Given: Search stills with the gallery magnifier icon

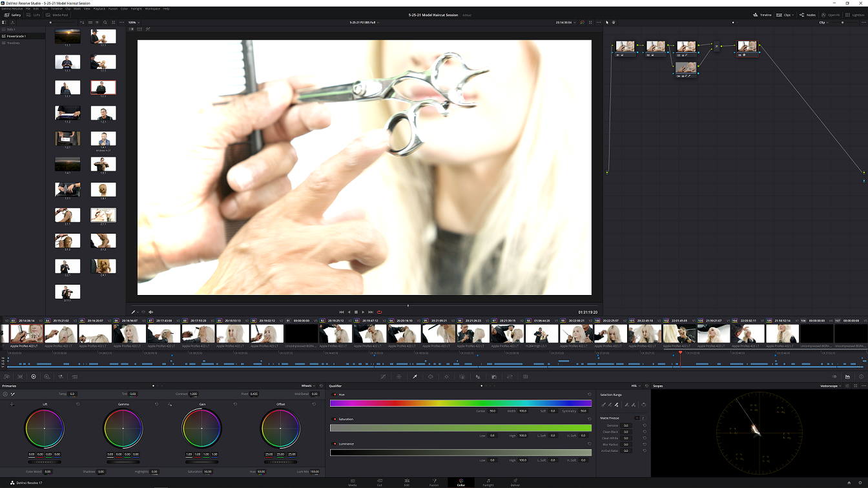Looking at the screenshot, I should [105, 22].
